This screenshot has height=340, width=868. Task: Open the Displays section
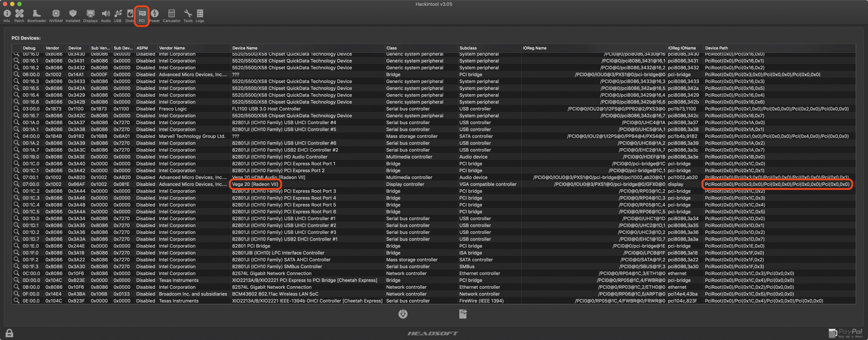(x=90, y=16)
